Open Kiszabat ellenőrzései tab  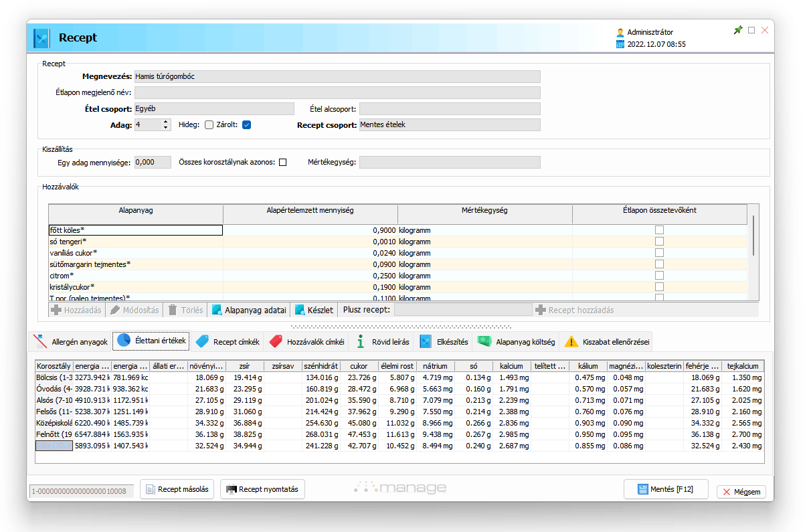click(608, 342)
